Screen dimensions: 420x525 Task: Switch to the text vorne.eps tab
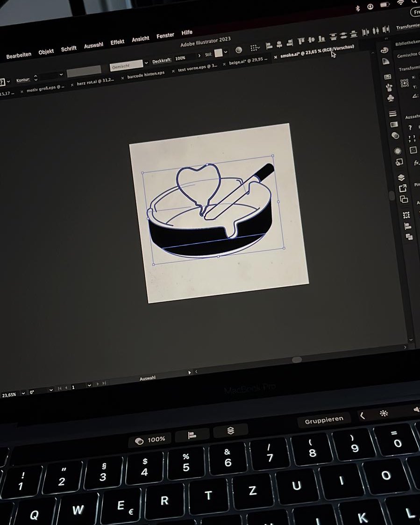point(198,68)
